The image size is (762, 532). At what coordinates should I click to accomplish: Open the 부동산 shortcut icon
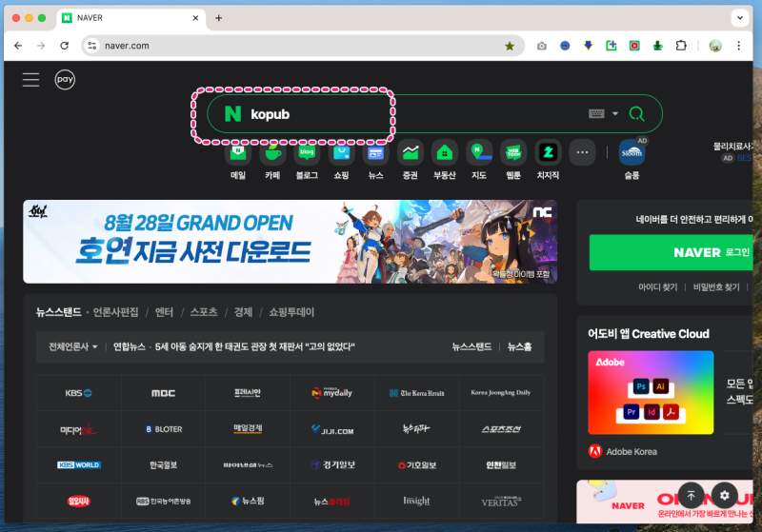(445, 153)
